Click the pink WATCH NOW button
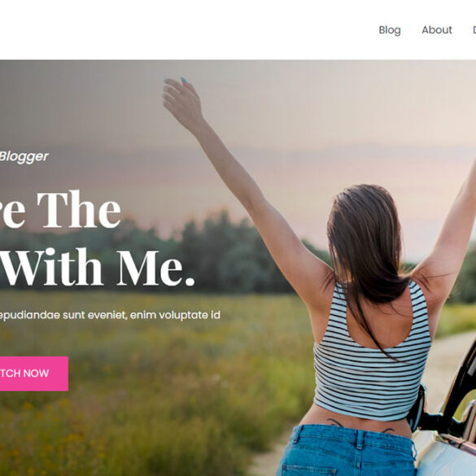 [33, 373]
